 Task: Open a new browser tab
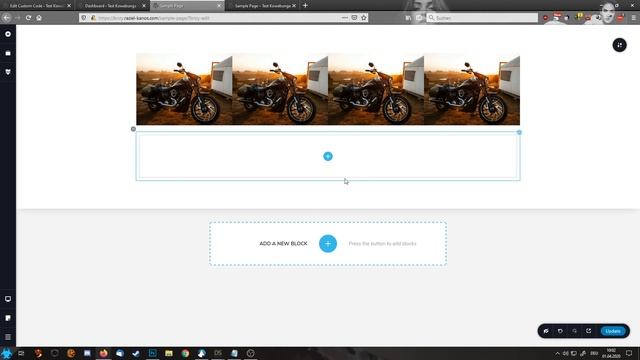tap(305, 6)
